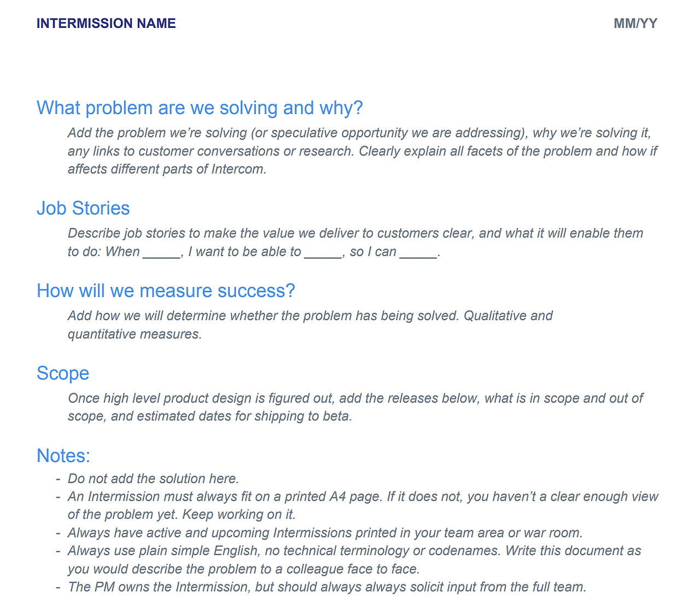This screenshot has width=700, height=615.
Task: Click the note 'Do not add the solution here.'
Action: click(154, 479)
